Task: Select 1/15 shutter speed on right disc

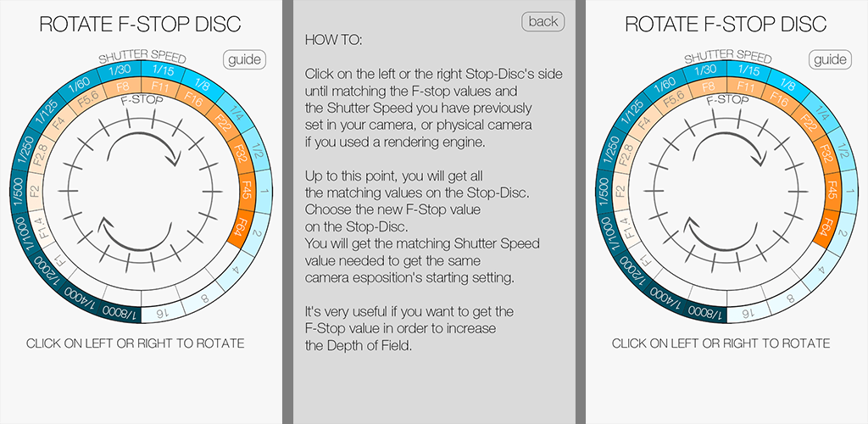Action: 749,70
